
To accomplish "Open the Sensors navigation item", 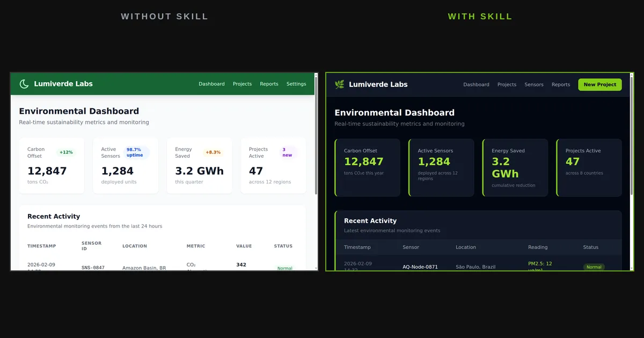I will [533, 84].
